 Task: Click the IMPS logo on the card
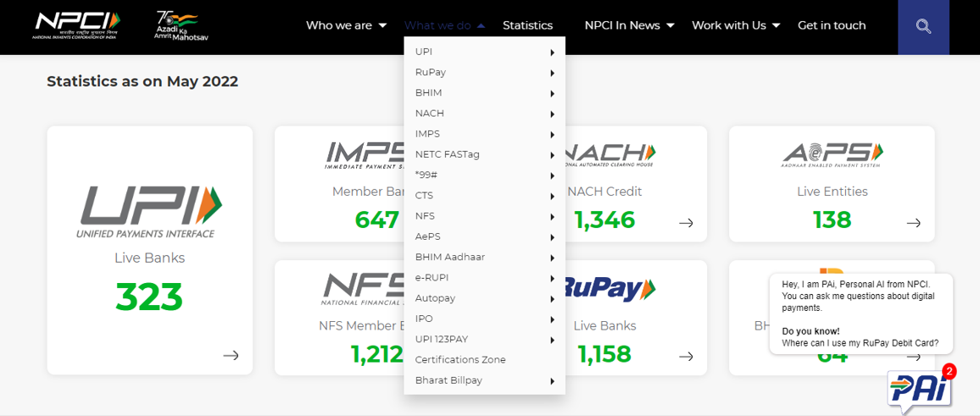365,156
